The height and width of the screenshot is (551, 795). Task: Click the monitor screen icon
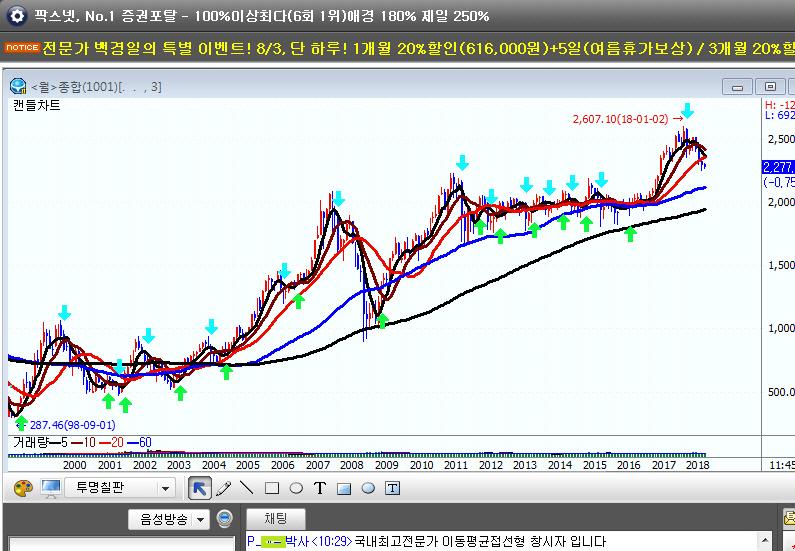coord(50,488)
